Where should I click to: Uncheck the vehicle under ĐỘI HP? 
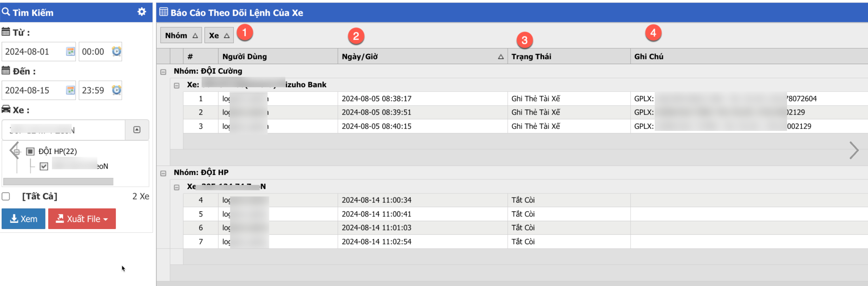pos(44,166)
